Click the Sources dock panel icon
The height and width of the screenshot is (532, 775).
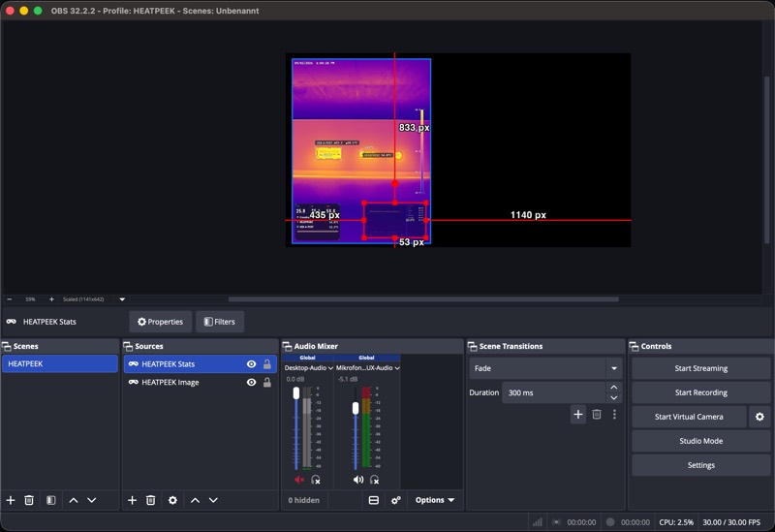(x=128, y=346)
